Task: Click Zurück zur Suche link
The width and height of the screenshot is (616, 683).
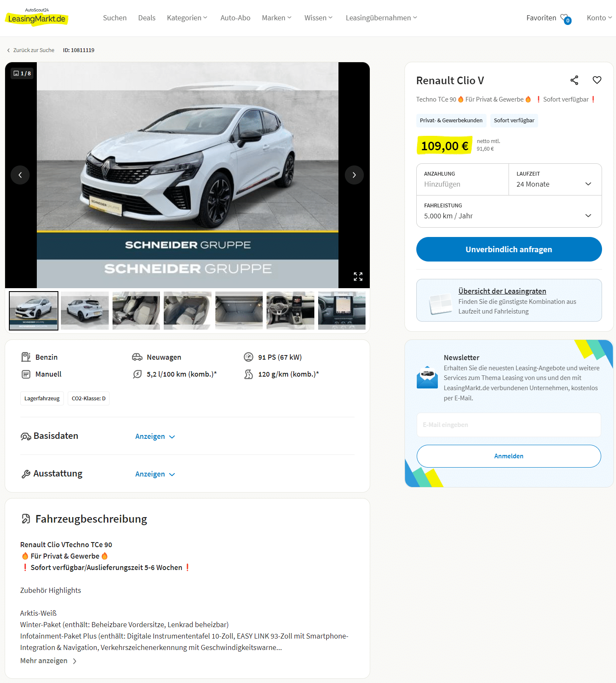Action: click(34, 50)
